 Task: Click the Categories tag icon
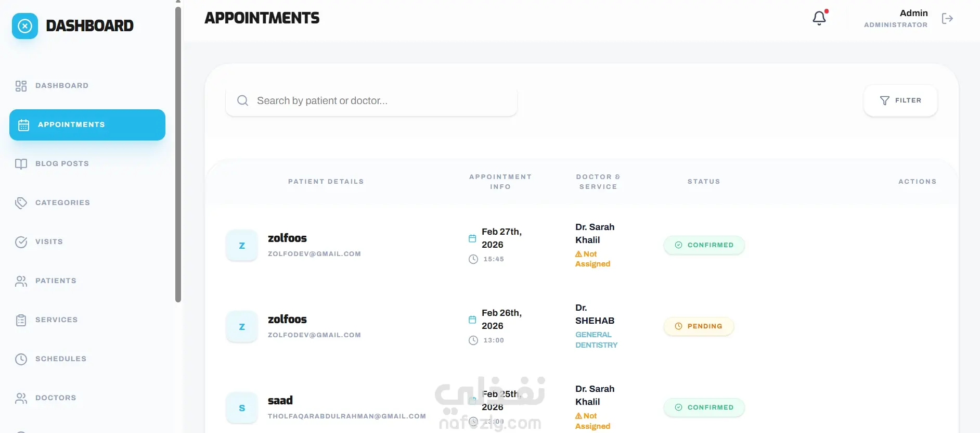point(21,203)
